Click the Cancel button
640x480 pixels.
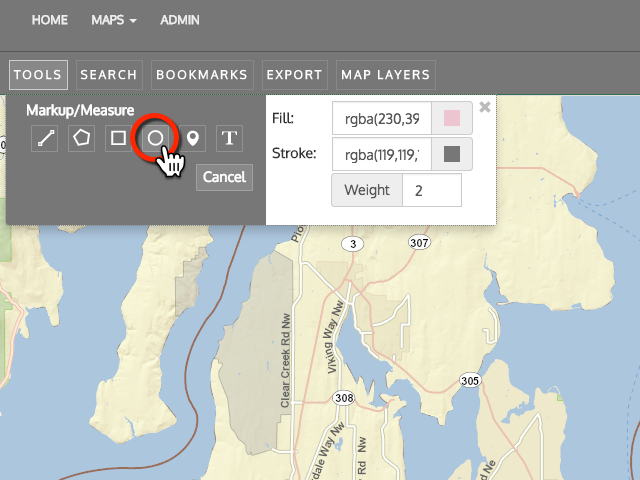224,177
